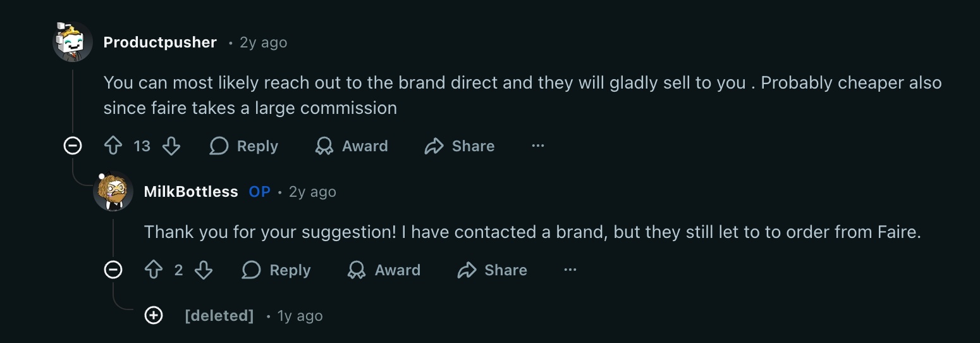Share MilkBottless's reply
Image resolution: width=980 pixels, height=343 pixels.
tap(492, 270)
